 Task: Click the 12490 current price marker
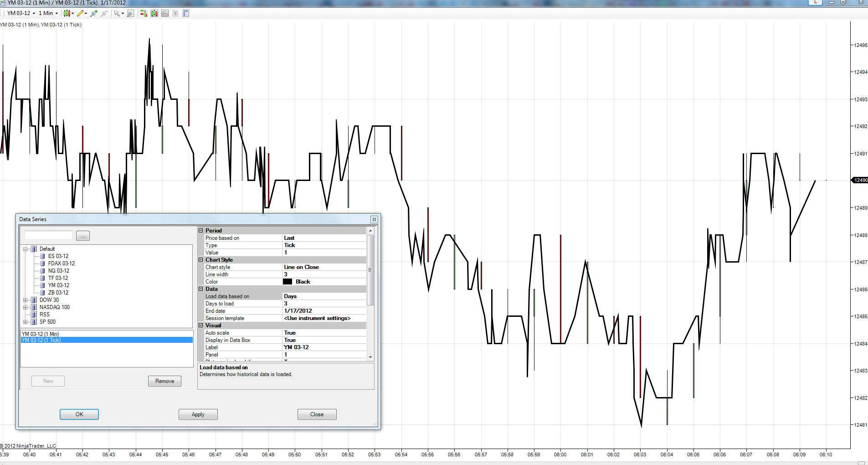click(860, 180)
